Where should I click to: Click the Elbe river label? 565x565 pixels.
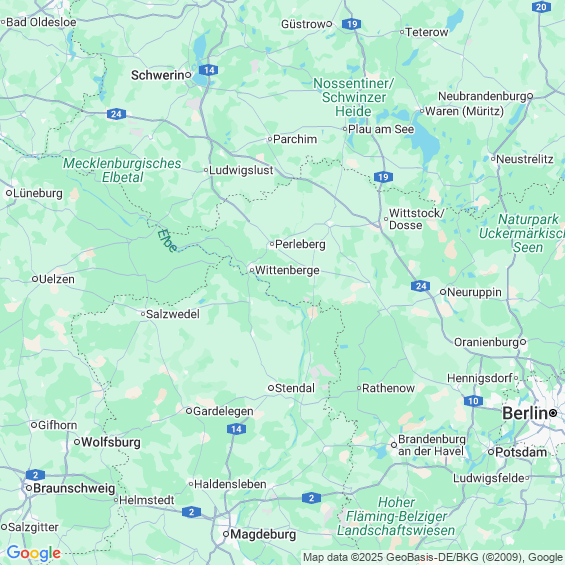[167, 240]
